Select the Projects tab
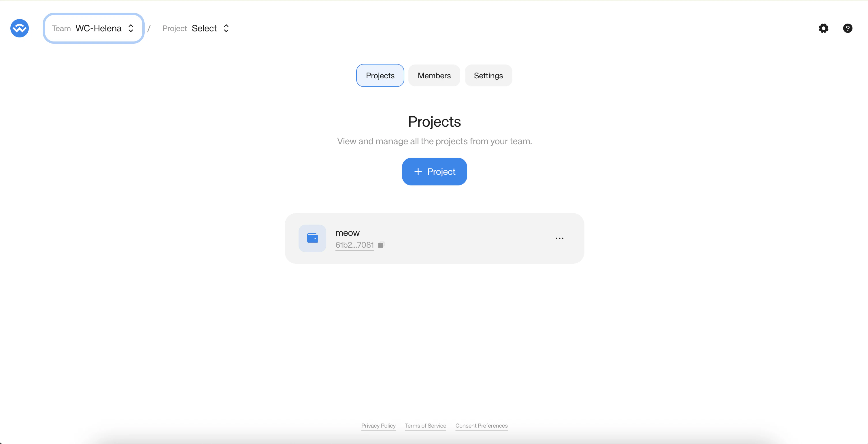This screenshot has height=444, width=868. click(x=380, y=75)
